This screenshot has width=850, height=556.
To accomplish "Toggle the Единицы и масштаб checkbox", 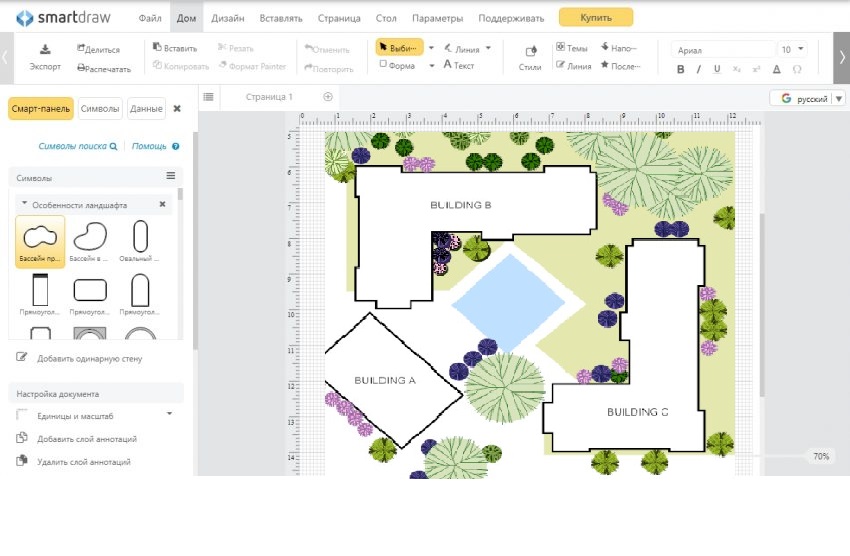I will pyautogui.click(x=23, y=414).
